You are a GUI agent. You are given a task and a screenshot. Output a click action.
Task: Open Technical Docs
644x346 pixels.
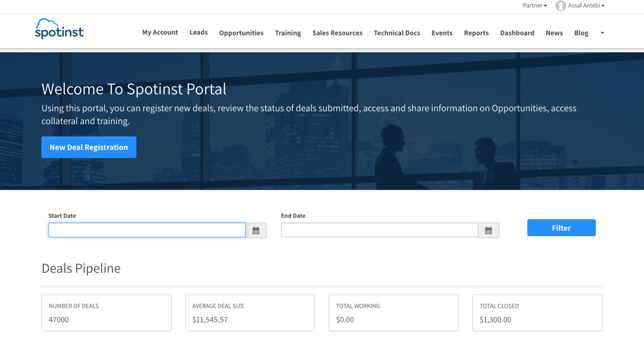coord(397,33)
